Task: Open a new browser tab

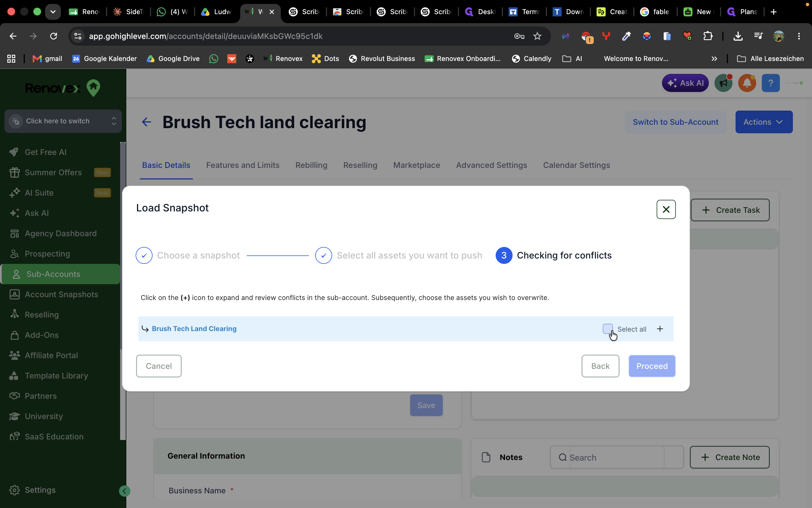Action: click(x=773, y=12)
